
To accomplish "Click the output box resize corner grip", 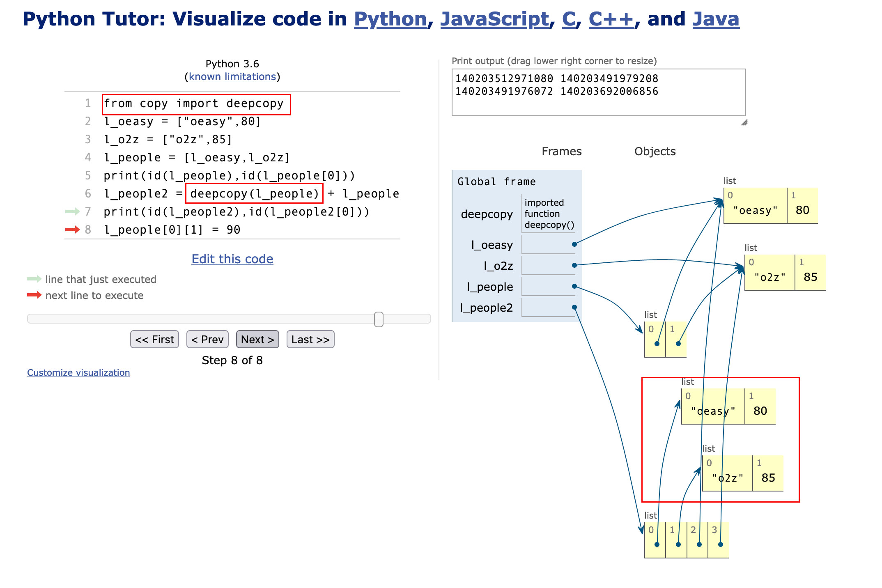I will coord(744,122).
